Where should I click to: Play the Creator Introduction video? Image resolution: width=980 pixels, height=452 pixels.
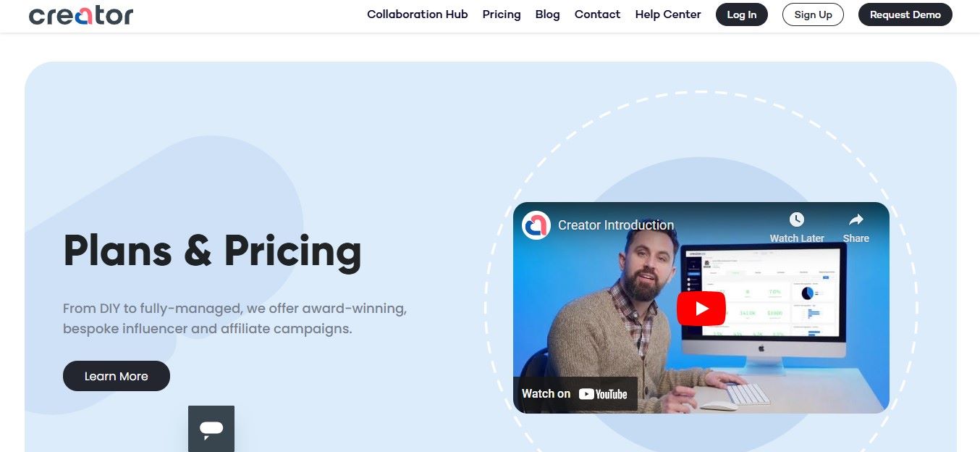pyautogui.click(x=701, y=309)
